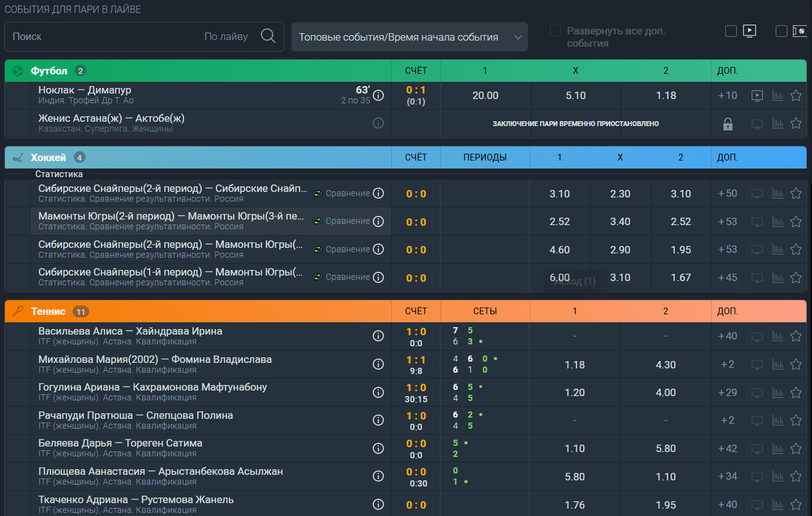Viewport: 812px width, 516px height.
Task: Pick odds 1.18 for Димапур win
Action: (666, 95)
